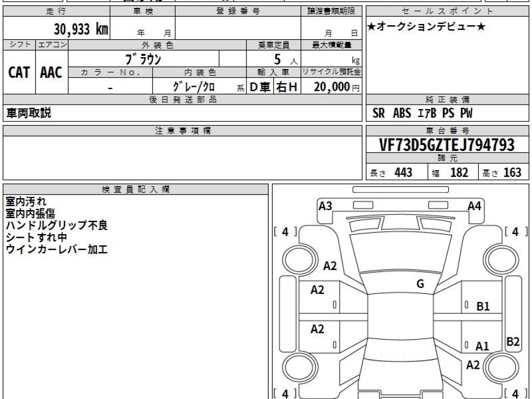Click the A1 damage mark on diagram
532x399 pixels.
click(x=482, y=346)
